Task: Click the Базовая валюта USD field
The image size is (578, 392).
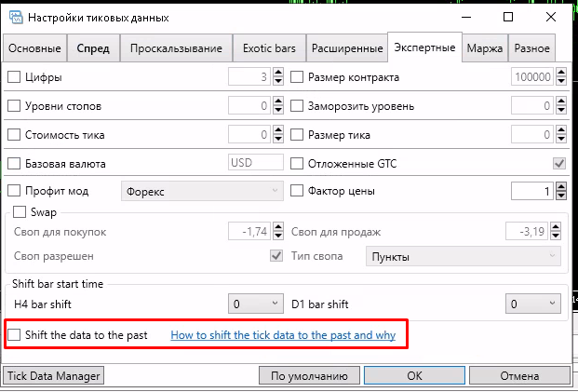Action: 256,163
